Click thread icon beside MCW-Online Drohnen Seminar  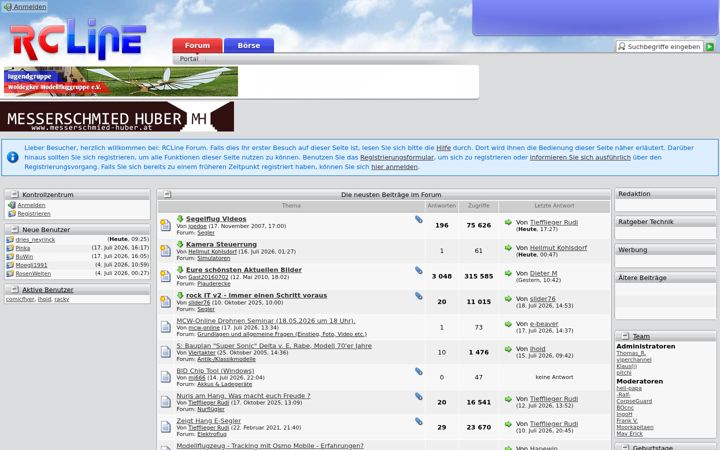pyautogui.click(x=166, y=326)
